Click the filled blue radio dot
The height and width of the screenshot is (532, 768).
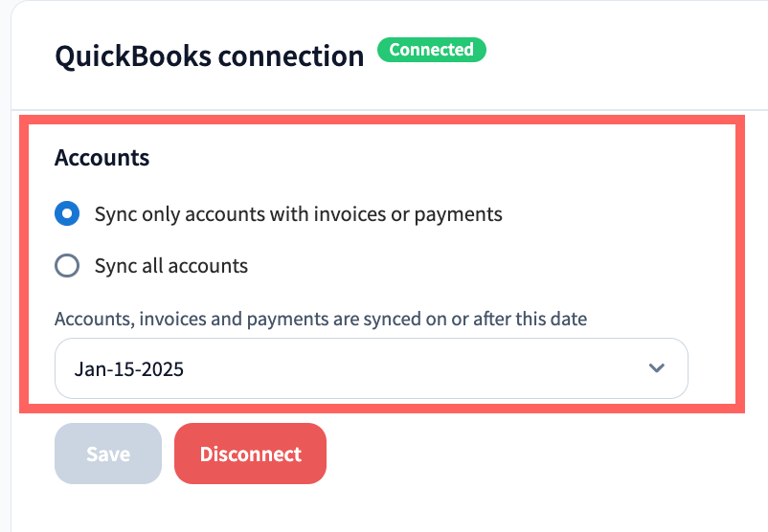click(x=67, y=214)
